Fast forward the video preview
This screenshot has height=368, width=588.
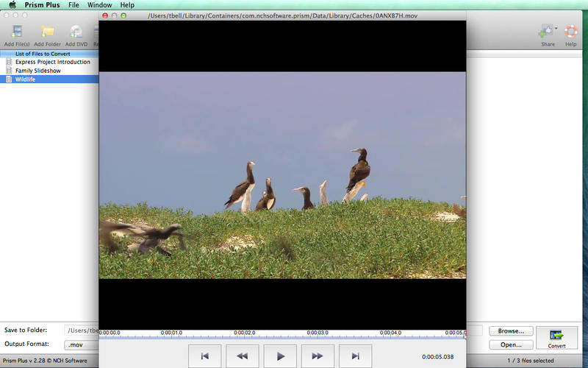(318, 355)
